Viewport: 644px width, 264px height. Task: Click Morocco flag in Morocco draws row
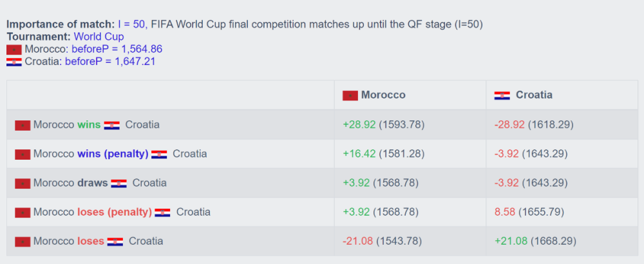click(x=23, y=184)
